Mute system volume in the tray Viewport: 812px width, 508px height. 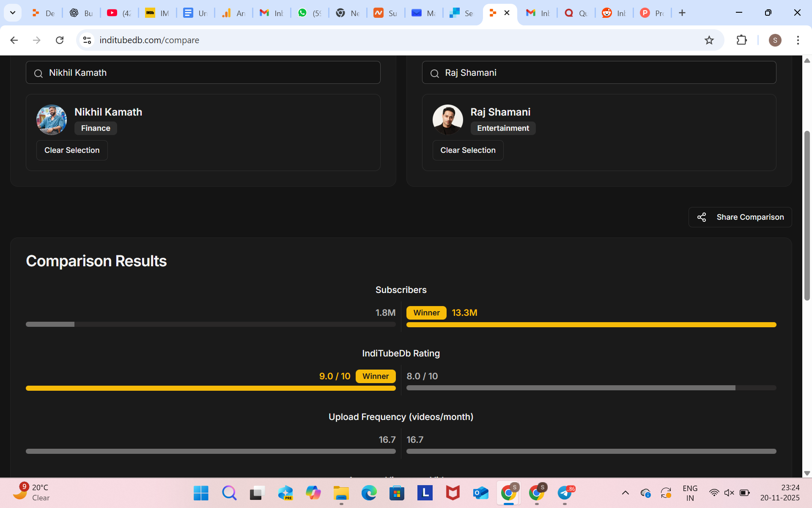tap(729, 493)
